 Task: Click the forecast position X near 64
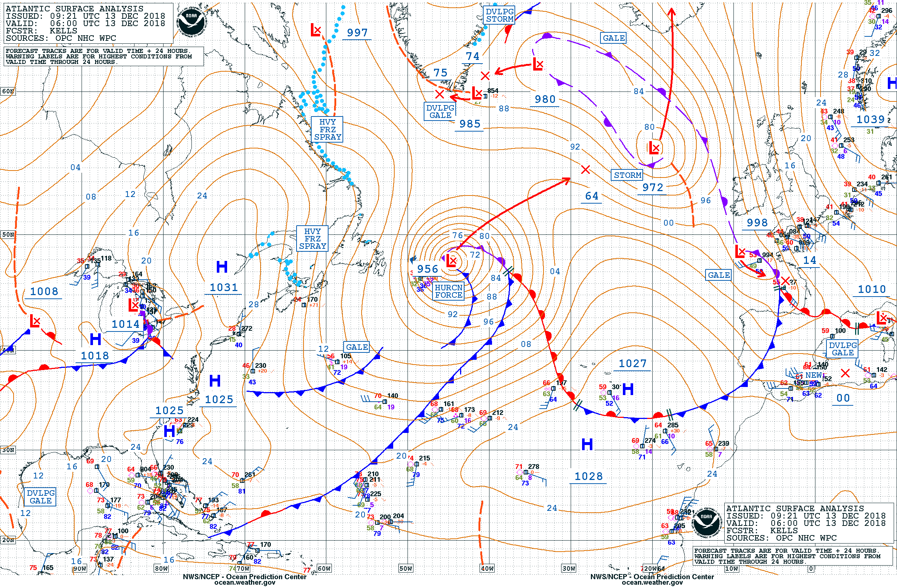tap(585, 170)
